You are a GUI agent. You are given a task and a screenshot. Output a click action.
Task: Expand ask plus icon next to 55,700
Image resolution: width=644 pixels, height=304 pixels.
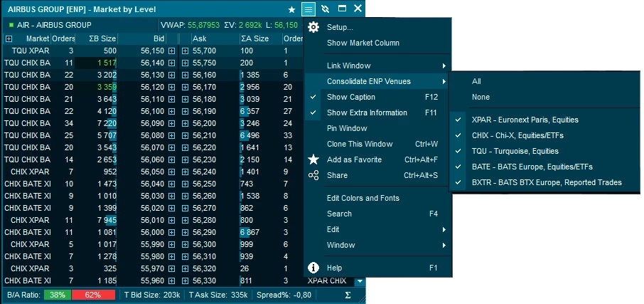pyautogui.click(x=186, y=51)
